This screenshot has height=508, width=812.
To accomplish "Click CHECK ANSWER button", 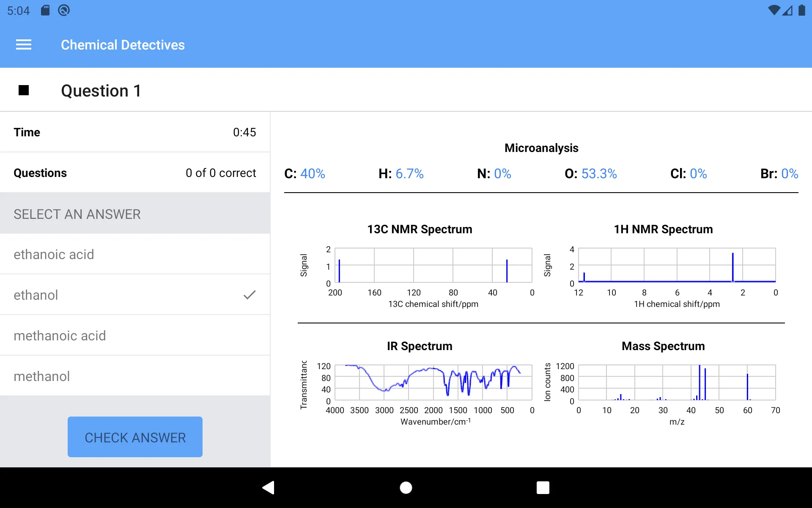I will tap(135, 436).
